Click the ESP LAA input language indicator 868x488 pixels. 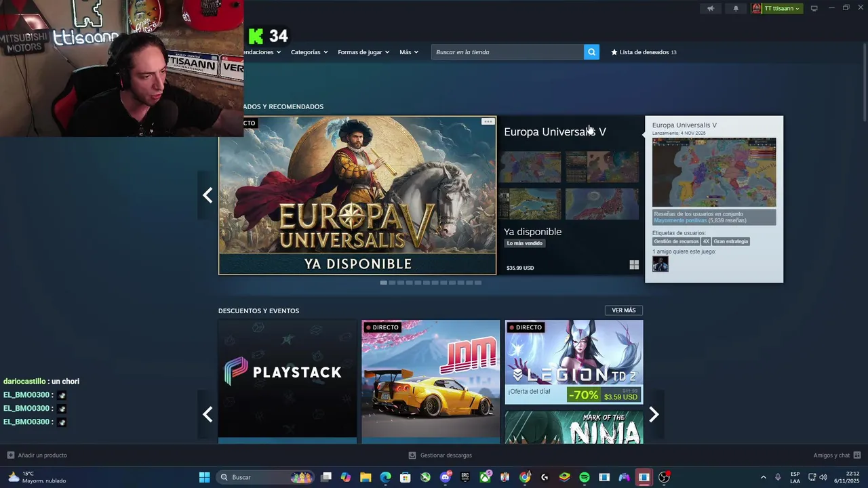pos(795,477)
